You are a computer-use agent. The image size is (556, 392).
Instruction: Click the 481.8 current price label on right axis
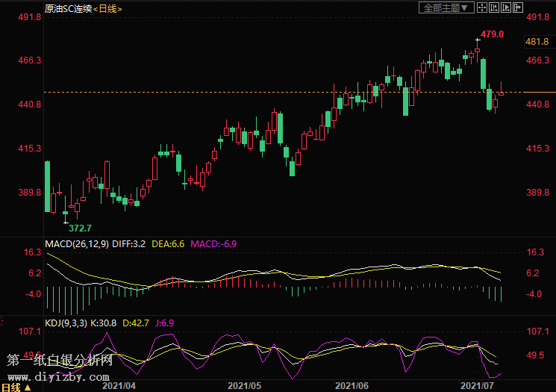pyautogui.click(x=537, y=42)
